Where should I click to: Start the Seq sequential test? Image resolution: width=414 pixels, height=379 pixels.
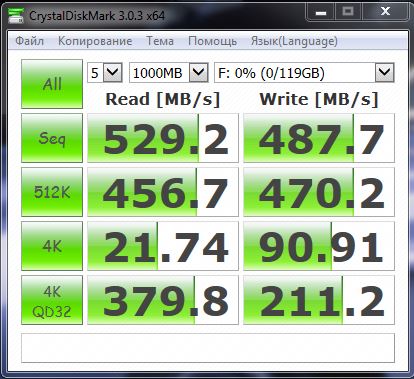click(52, 138)
